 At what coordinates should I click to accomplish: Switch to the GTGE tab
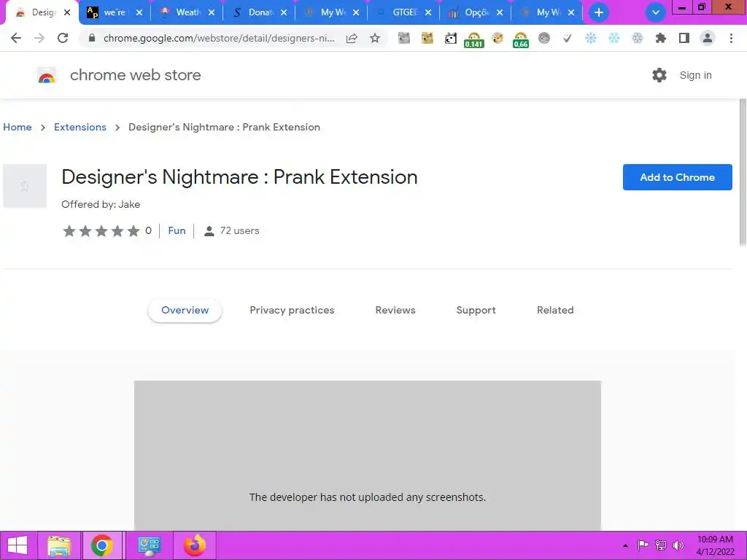click(x=405, y=12)
